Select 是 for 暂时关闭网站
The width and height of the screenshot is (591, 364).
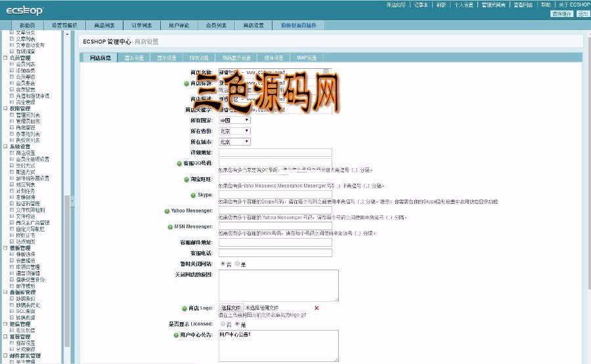click(237, 264)
